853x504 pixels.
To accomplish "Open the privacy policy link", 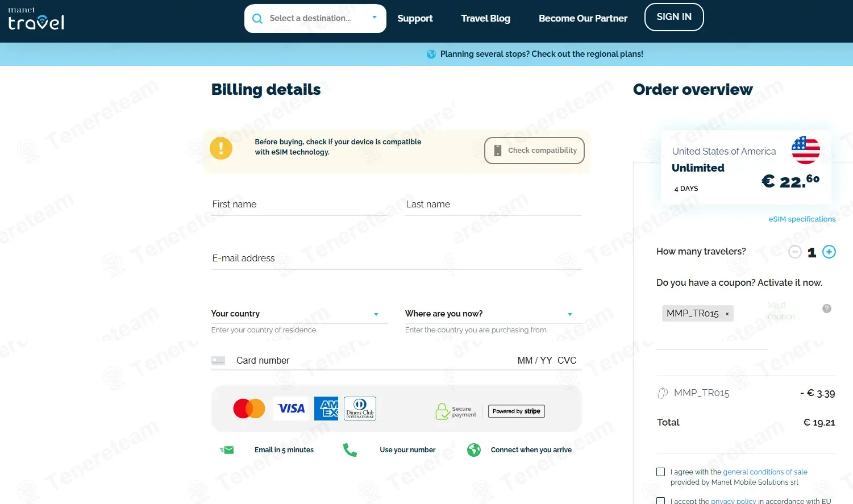I will click(734, 501).
